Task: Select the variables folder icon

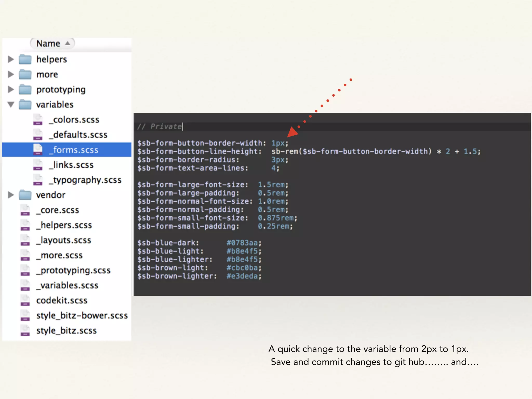Action: (x=25, y=104)
